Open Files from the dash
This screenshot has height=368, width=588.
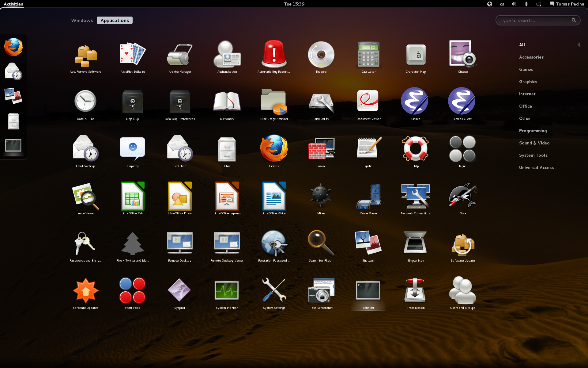click(13, 121)
